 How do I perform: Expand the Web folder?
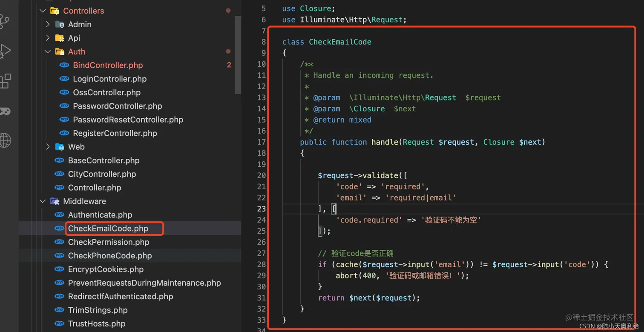click(48, 147)
